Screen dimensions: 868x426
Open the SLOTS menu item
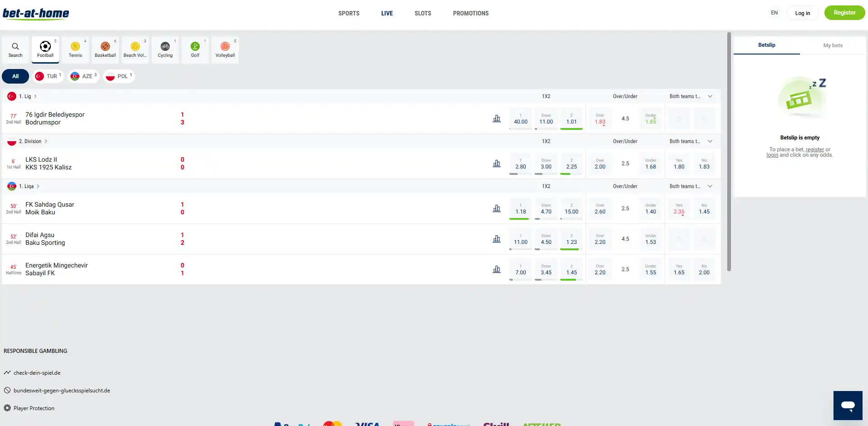click(423, 13)
